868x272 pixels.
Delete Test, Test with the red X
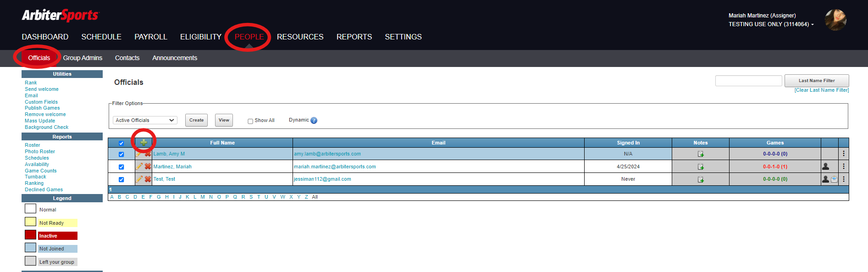click(x=148, y=179)
